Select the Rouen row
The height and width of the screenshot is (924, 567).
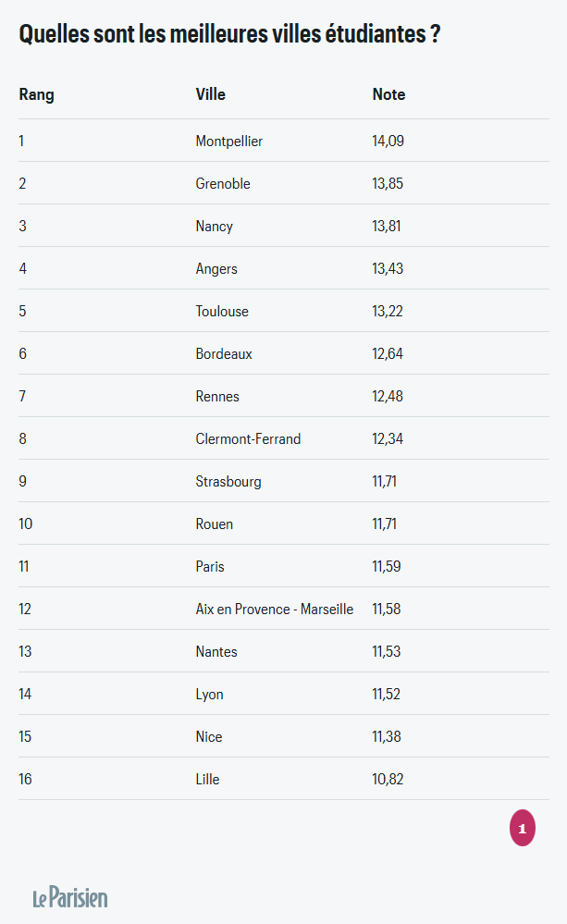283,524
